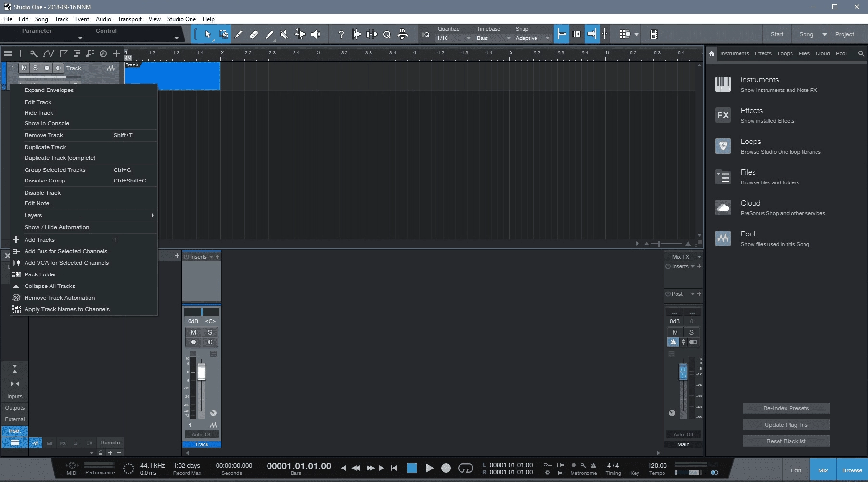Open the Song page dropdown arrow
Screen dimensions: 868x482
pos(824,34)
